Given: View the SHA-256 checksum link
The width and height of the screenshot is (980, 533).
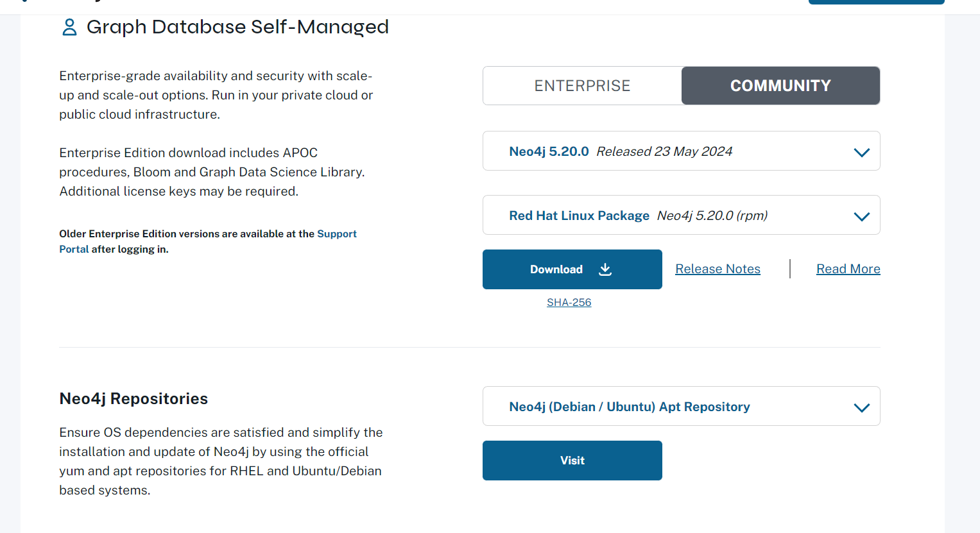Looking at the screenshot, I should pos(569,302).
